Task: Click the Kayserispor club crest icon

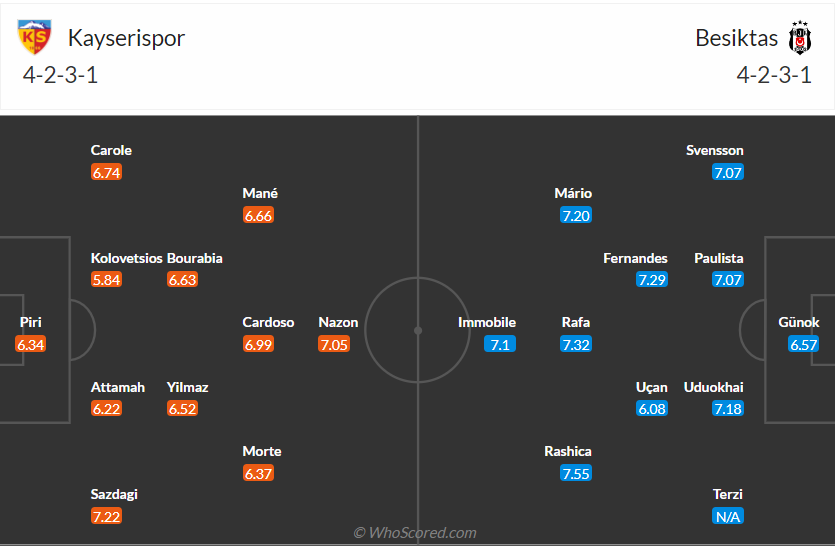Action: point(35,38)
